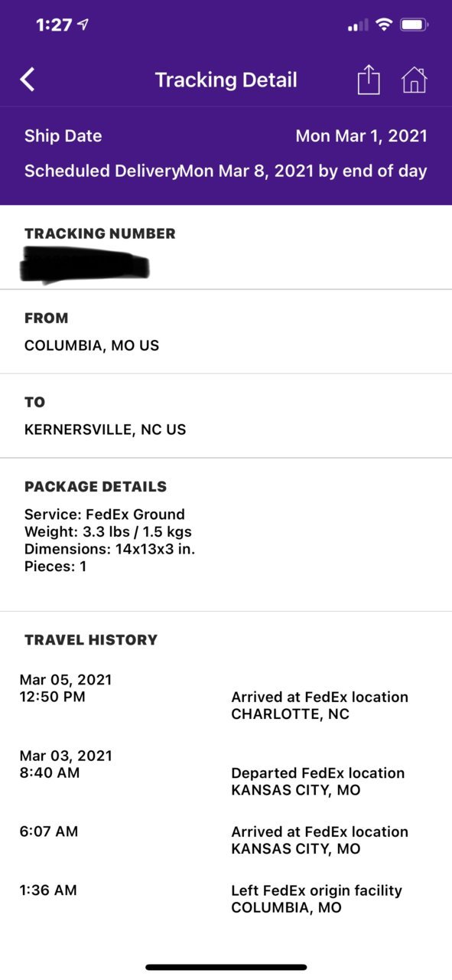Select the KERNERSVILLE, NC US destination
This screenshot has height=980, width=452.
[x=105, y=430]
